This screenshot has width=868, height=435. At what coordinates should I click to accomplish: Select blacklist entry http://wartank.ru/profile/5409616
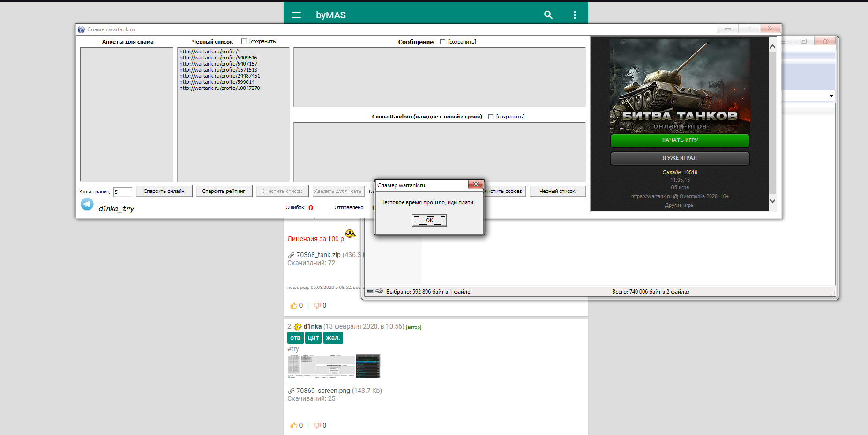[218, 58]
